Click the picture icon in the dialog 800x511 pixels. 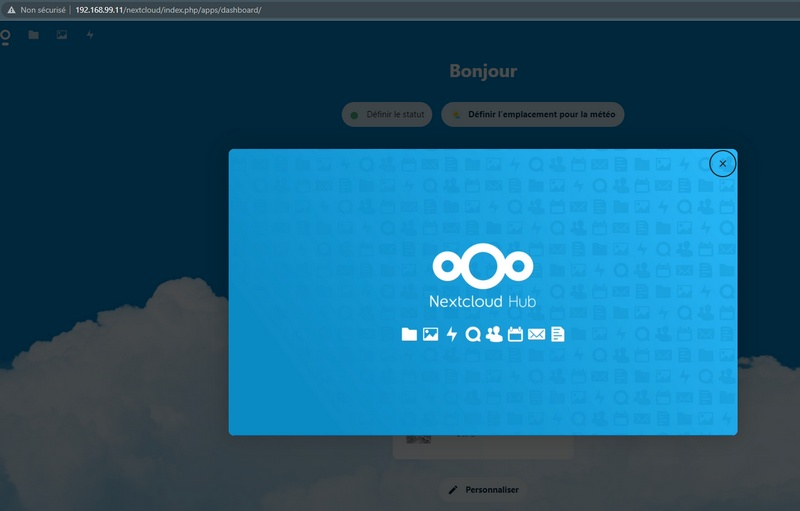pyautogui.click(x=430, y=334)
